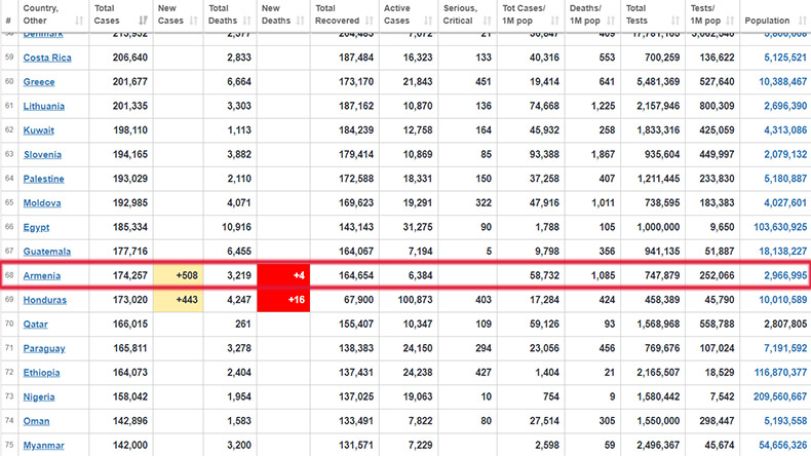Sort by Country, Other column icon

pos(79,21)
